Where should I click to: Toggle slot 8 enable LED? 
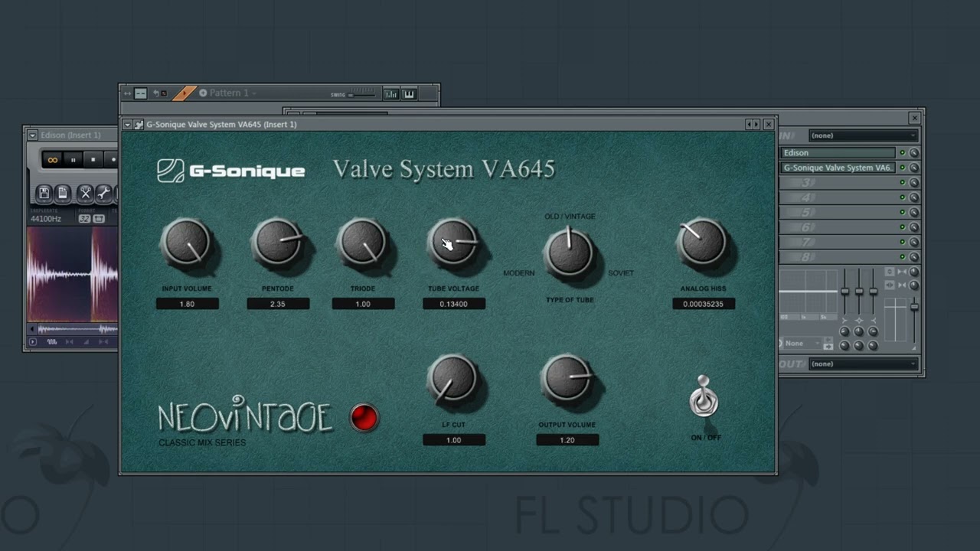click(x=902, y=256)
